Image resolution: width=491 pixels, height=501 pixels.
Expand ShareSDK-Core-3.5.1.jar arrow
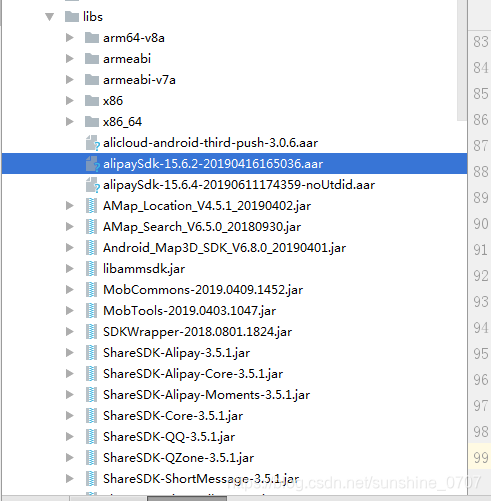click(69, 416)
